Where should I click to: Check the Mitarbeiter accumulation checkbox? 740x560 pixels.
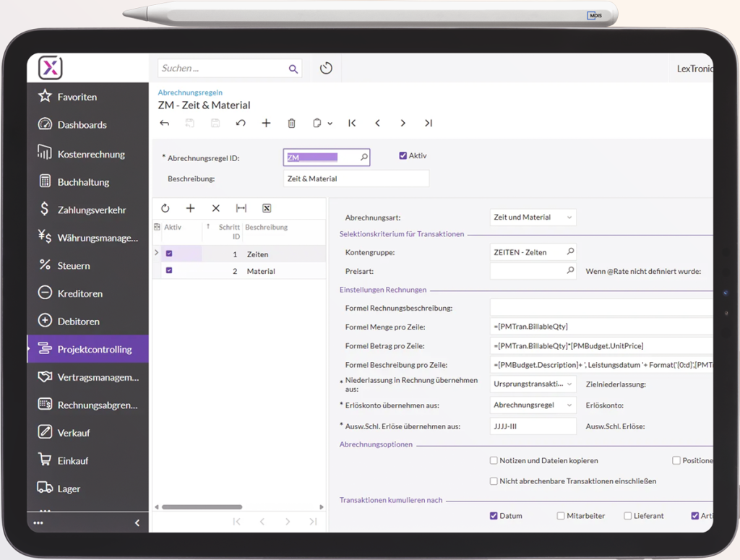pyautogui.click(x=561, y=516)
